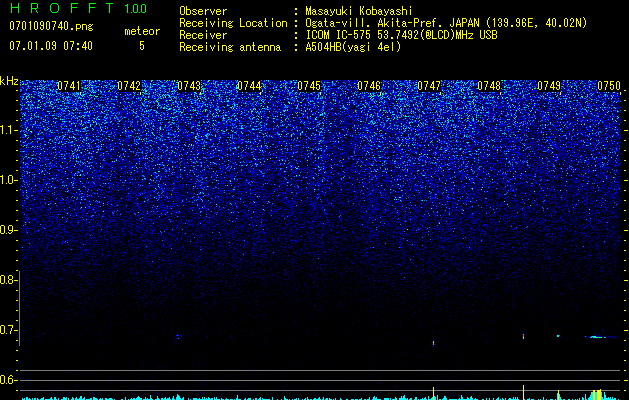The image size is (629, 400).
Task: Click the date stamp 07.01.09 07:40
Action: [x=51, y=46]
